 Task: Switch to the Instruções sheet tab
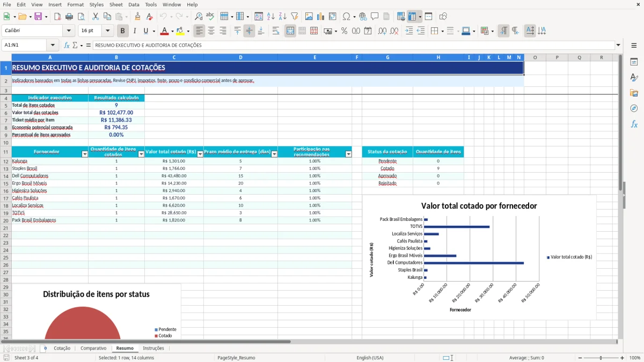pyautogui.click(x=153, y=348)
